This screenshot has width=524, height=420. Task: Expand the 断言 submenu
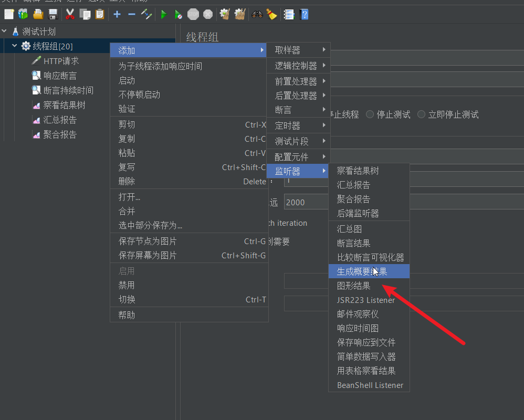(x=298, y=110)
